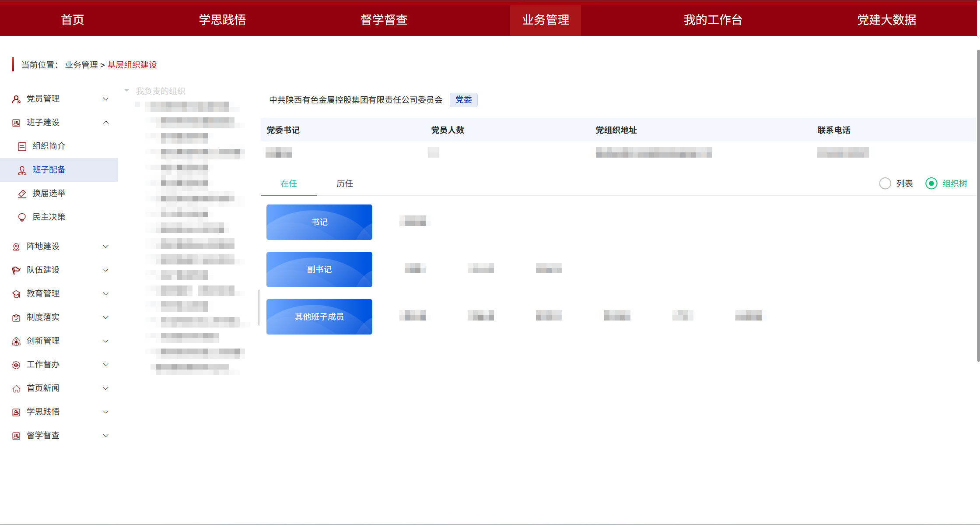Viewport: 980px width, 525px height.
Task: Switch to the 历任 tab
Action: point(344,183)
